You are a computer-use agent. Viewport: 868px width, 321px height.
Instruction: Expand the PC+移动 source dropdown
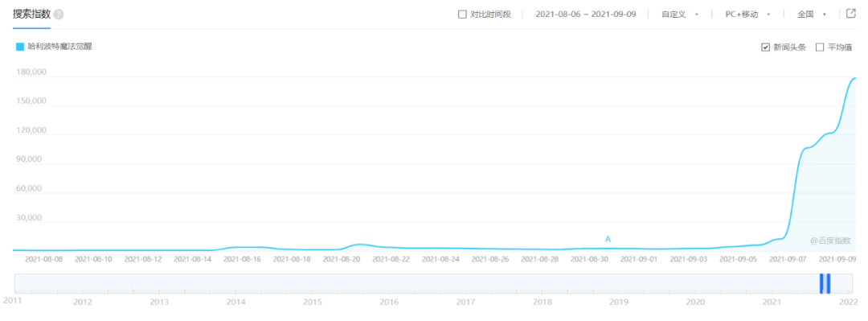click(x=748, y=14)
